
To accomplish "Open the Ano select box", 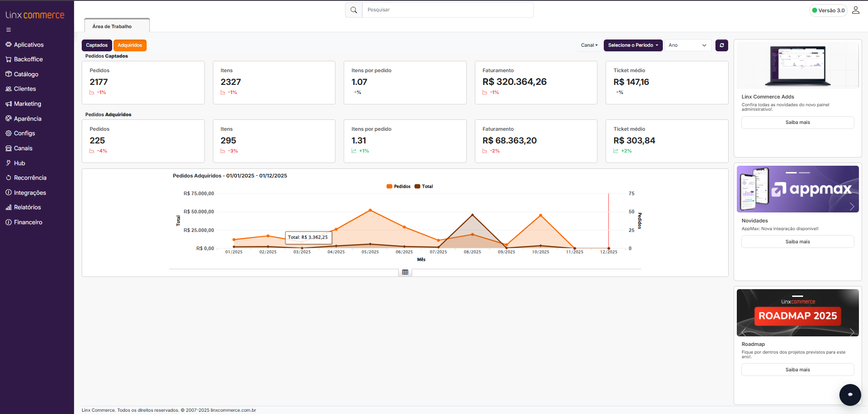I will coord(688,45).
